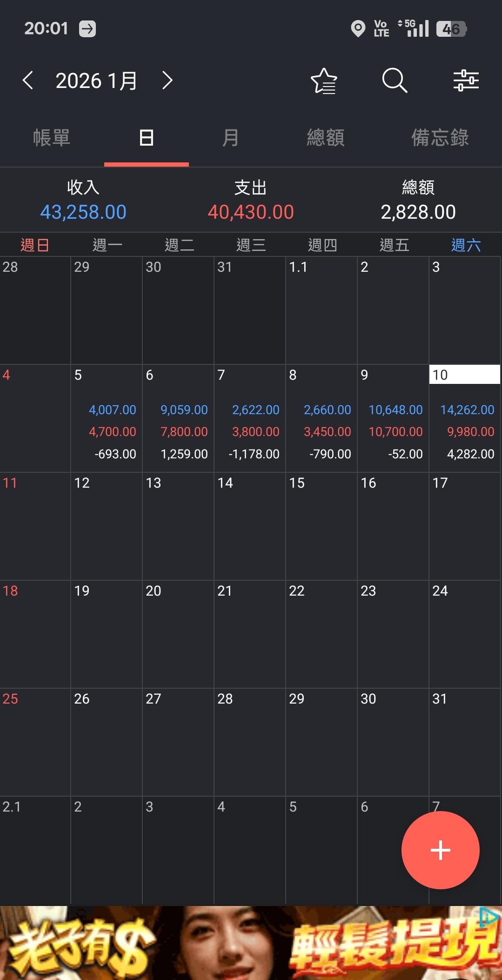Screen dimensions: 502x980
Task: Open the bookmarks star list icon
Action: (x=324, y=81)
